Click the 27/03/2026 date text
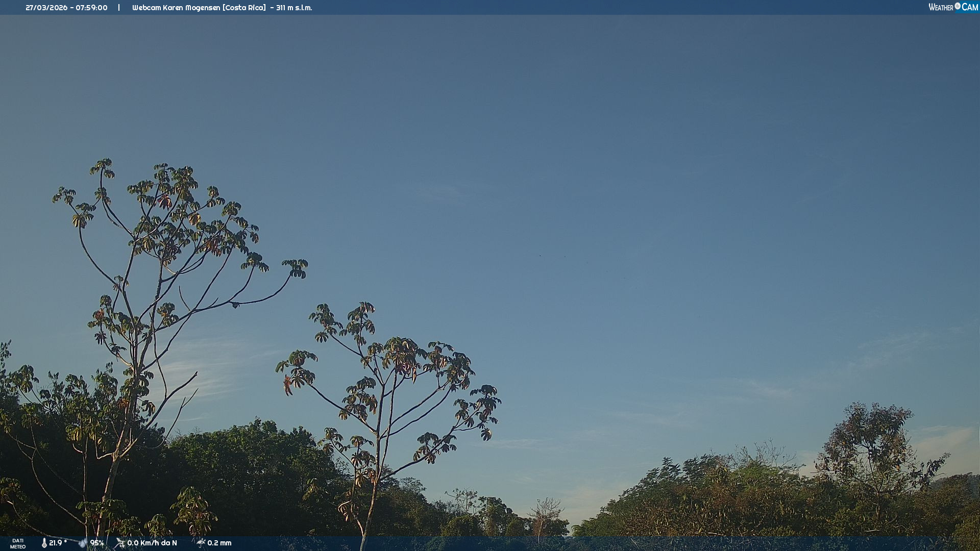The width and height of the screenshot is (980, 551). pos(46,8)
